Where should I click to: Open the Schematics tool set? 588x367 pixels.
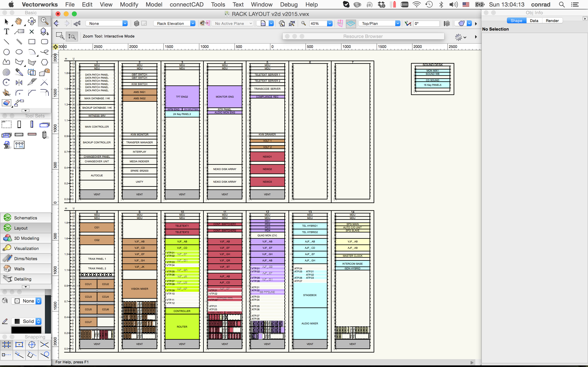click(26, 218)
